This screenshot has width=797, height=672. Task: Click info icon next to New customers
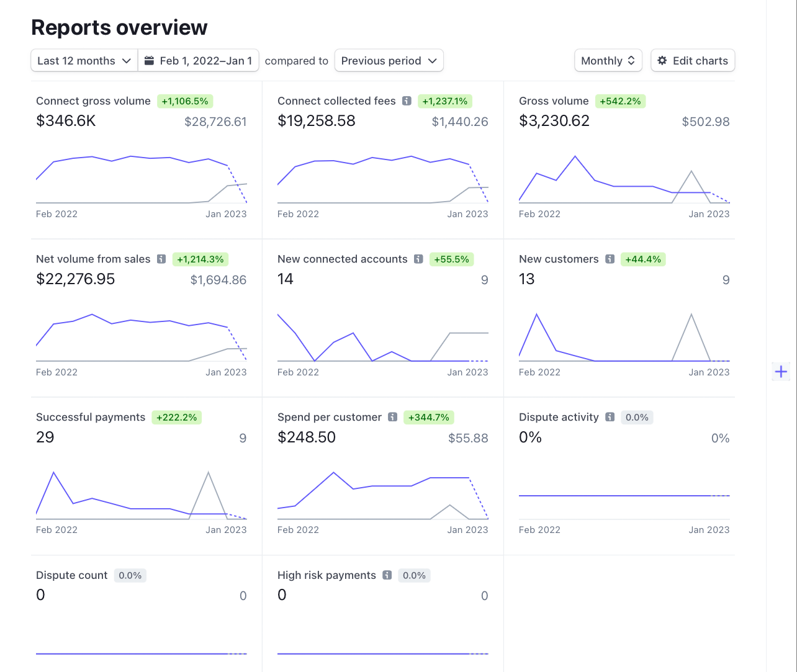point(610,259)
